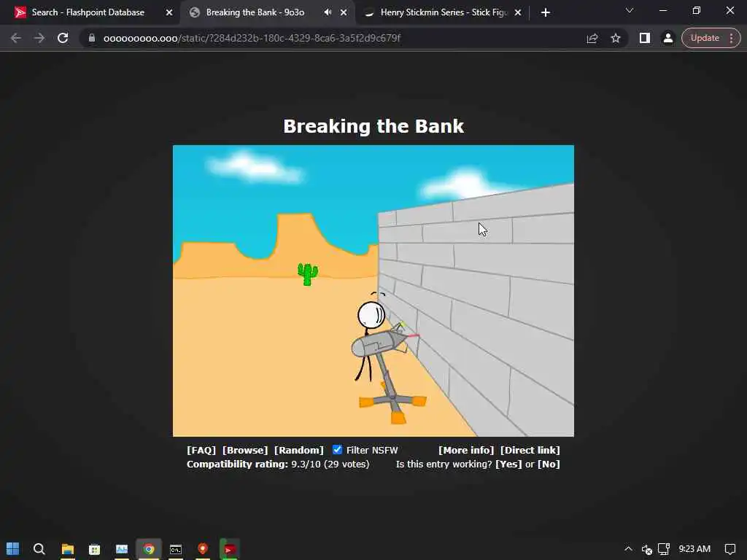Open the [More info] link
This screenshot has height=560, width=747.
(466, 450)
